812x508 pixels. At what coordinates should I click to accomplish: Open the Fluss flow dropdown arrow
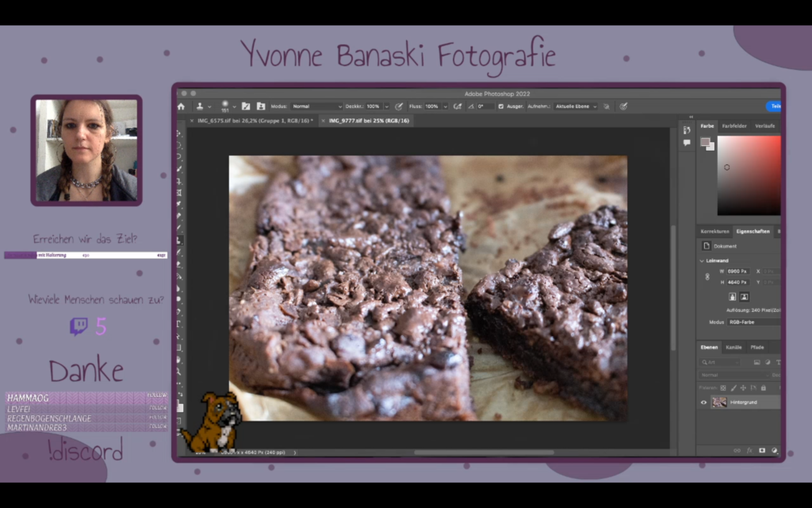(445, 106)
